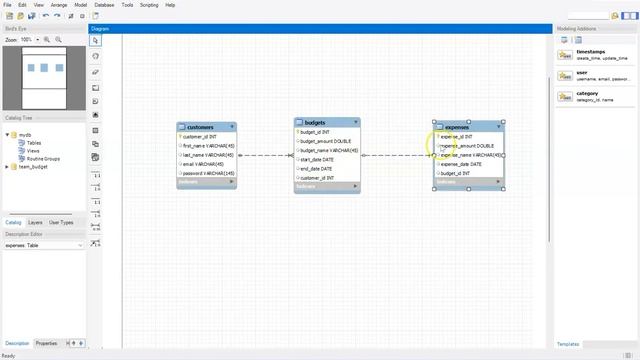The image size is (640, 360).
Task: Select the pointer selection tool
Action: 96,40
